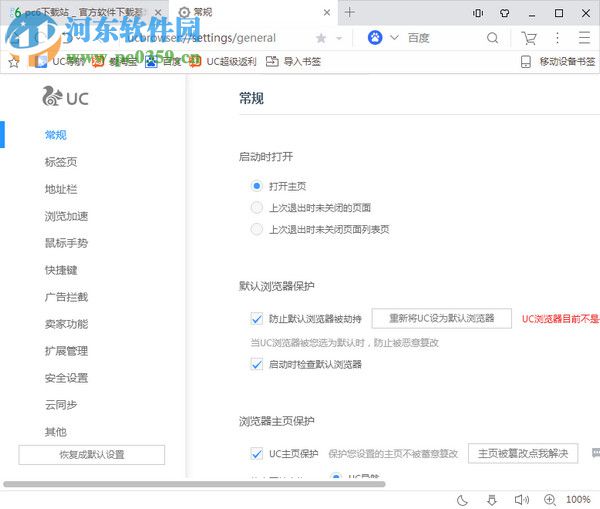Click 导入书签 import bookmarks

pyautogui.click(x=293, y=62)
